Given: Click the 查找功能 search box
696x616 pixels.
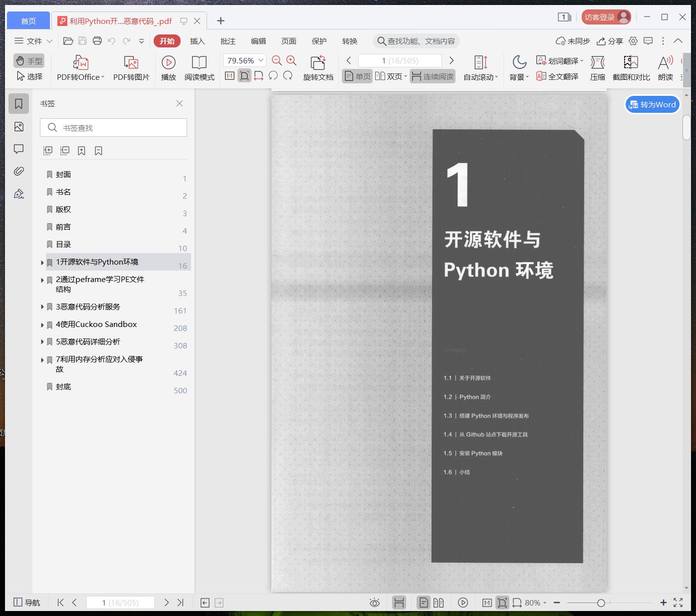Looking at the screenshot, I should click(416, 41).
